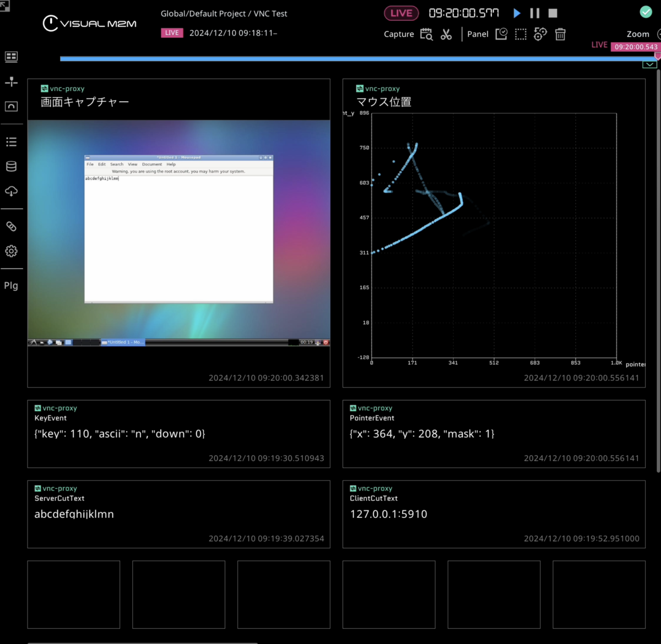The image size is (661, 644).
Task: Click the vnc-proxy icon on KeyEvent panel
Action: [x=37, y=408]
